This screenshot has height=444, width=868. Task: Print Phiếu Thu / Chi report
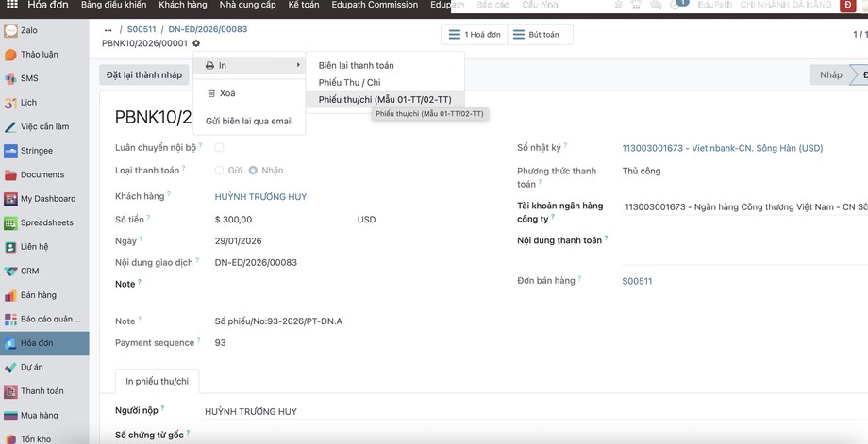click(385, 82)
